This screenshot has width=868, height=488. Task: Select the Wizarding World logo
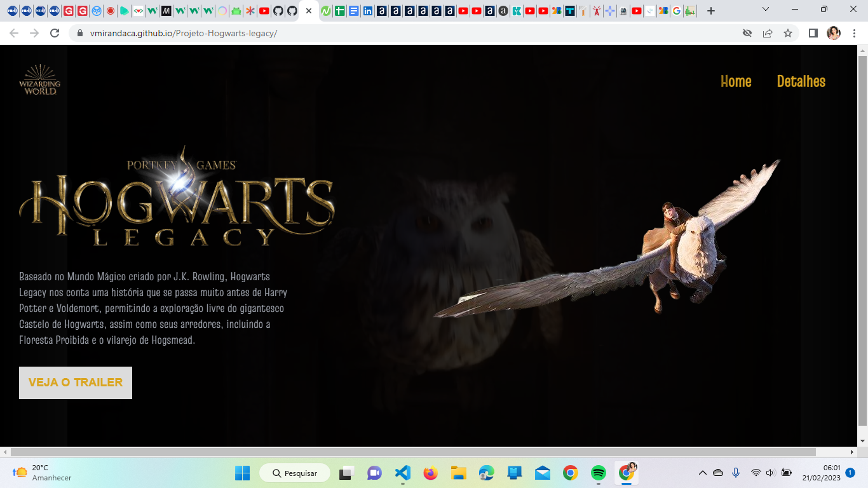[39, 81]
